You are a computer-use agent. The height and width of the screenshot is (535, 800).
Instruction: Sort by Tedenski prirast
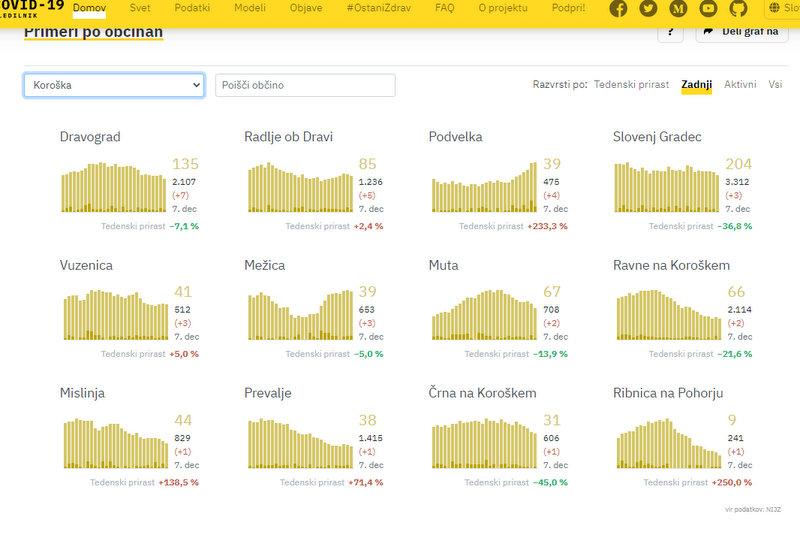pos(631,85)
